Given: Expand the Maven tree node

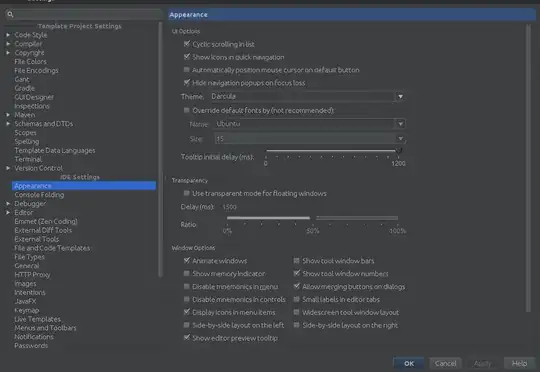Looking at the screenshot, I should point(8,115).
